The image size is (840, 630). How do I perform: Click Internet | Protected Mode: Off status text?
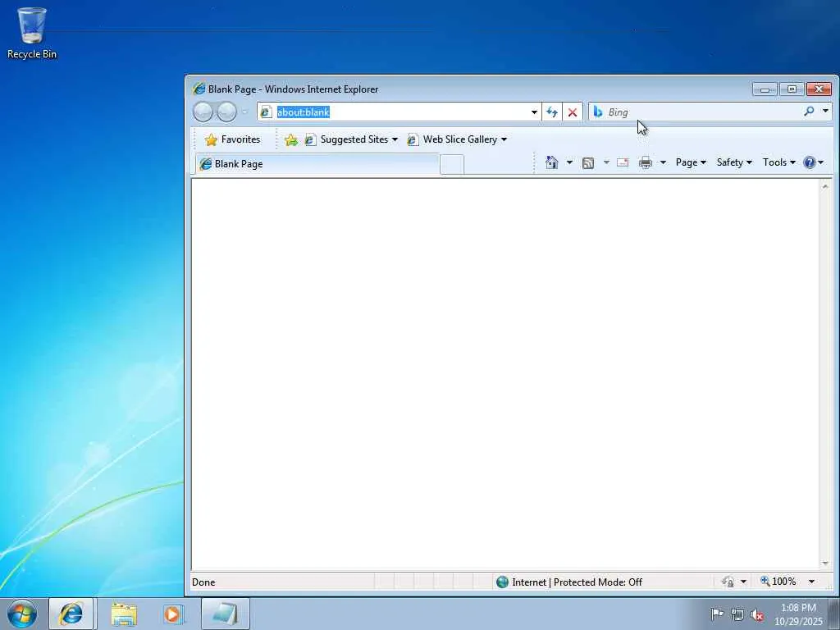pyautogui.click(x=577, y=582)
